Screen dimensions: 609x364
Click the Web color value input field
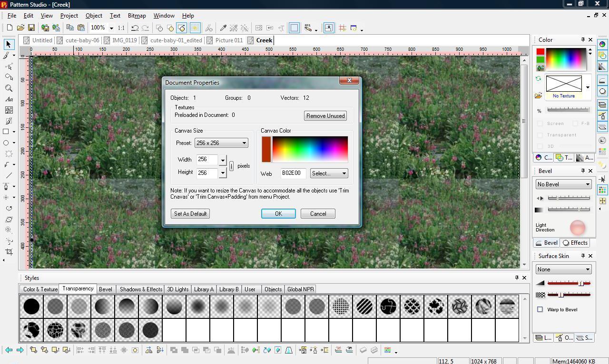coord(292,173)
